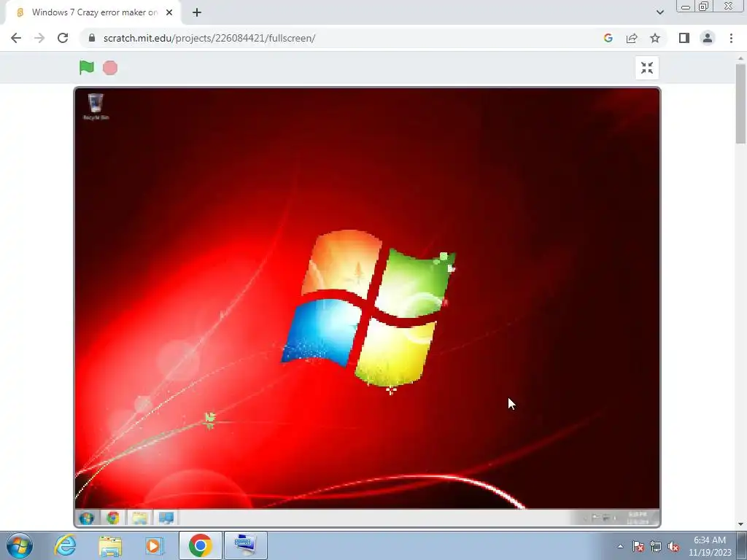The height and width of the screenshot is (560, 747).
Task: Open the Recycle Bin on the simulated desktop
Action: 96,106
